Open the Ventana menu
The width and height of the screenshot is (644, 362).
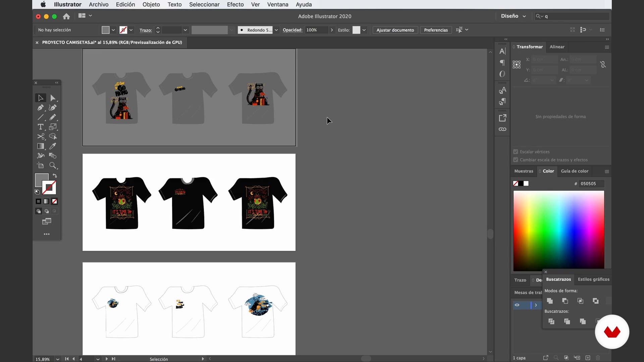[278, 4]
